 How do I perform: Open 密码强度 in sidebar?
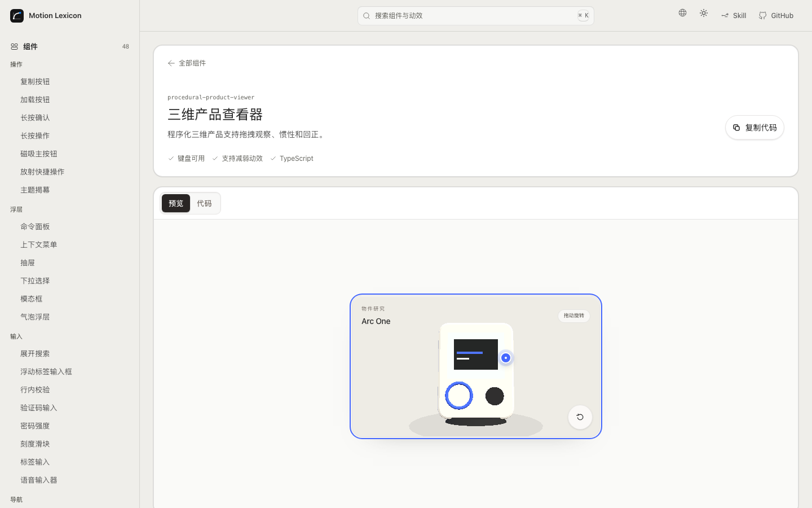click(35, 426)
